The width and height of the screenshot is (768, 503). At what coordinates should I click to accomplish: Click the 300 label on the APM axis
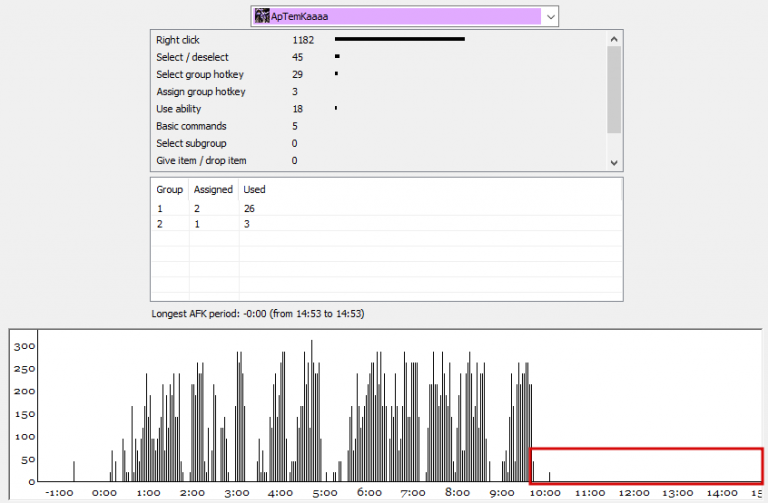[24, 346]
